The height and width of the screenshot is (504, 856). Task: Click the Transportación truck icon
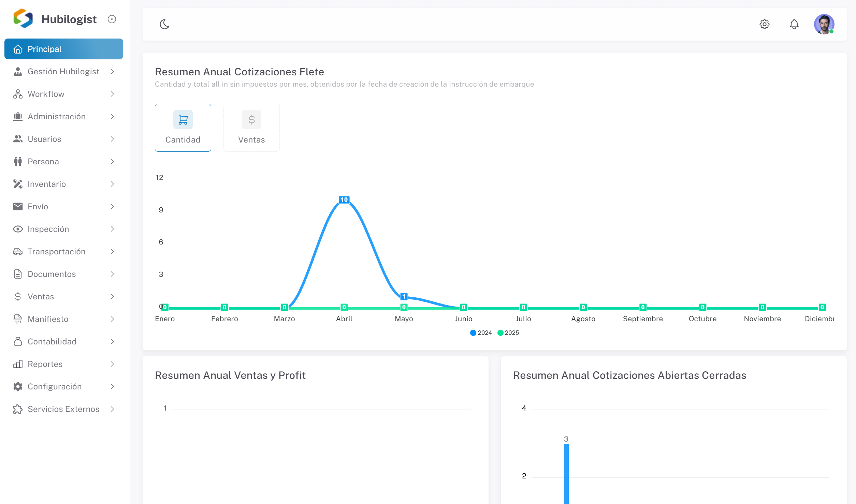point(18,252)
